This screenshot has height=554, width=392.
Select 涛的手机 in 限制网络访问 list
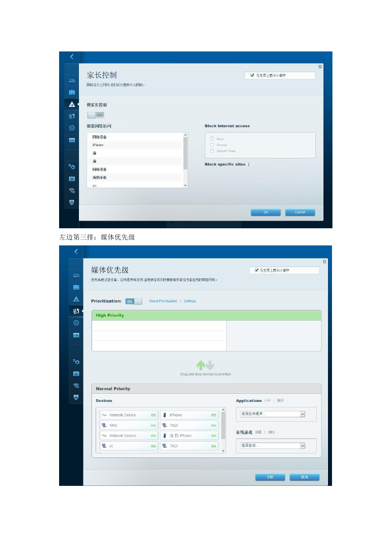(135, 177)
